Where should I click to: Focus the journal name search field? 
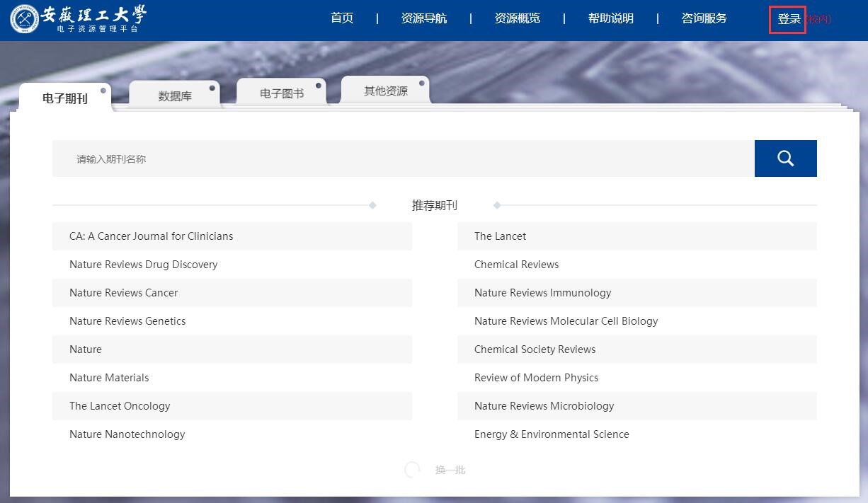pos(404,159)
